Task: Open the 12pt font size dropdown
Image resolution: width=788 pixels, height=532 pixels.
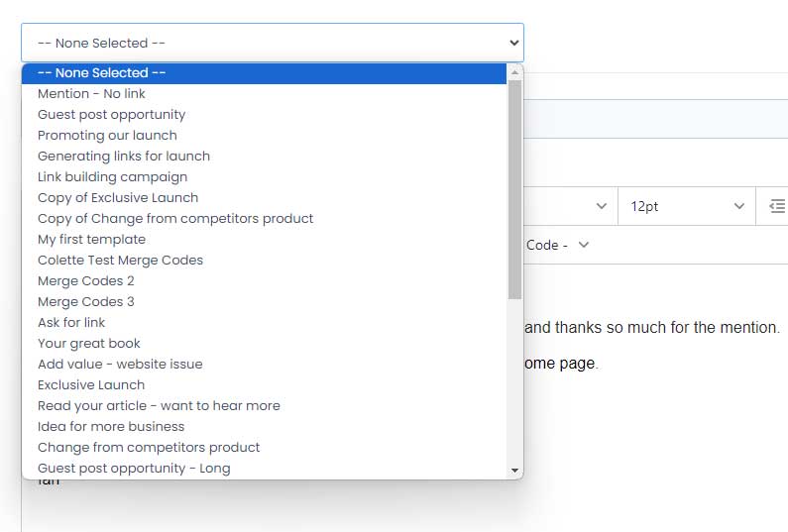Action: click(x=687, y=206)
